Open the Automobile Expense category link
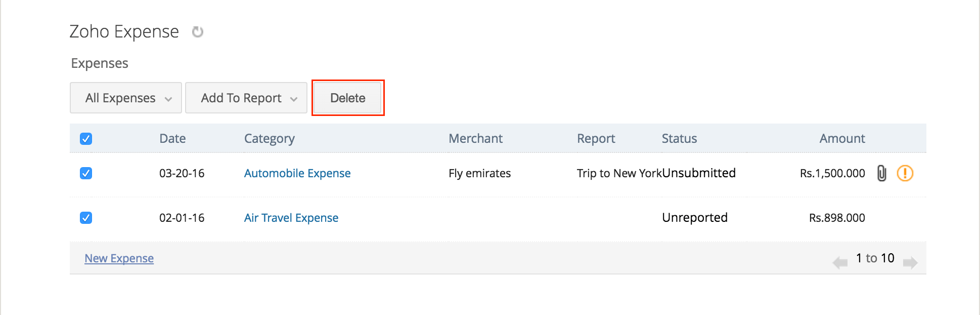Viewport: 980px width, 315px height. pyautogui.click(x=297, y=173)
